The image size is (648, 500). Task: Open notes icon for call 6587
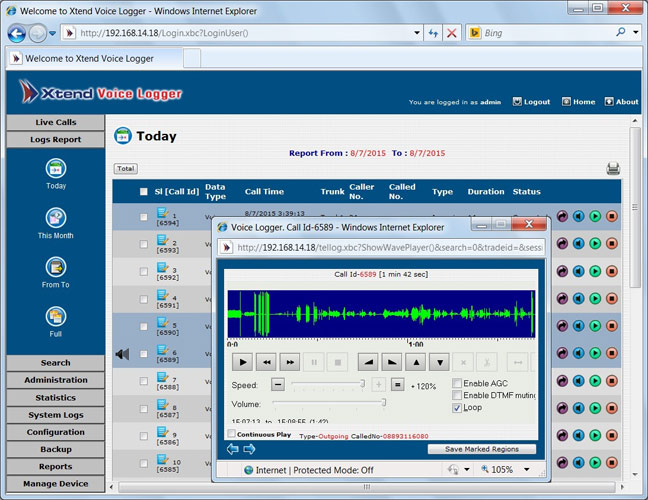162,404
